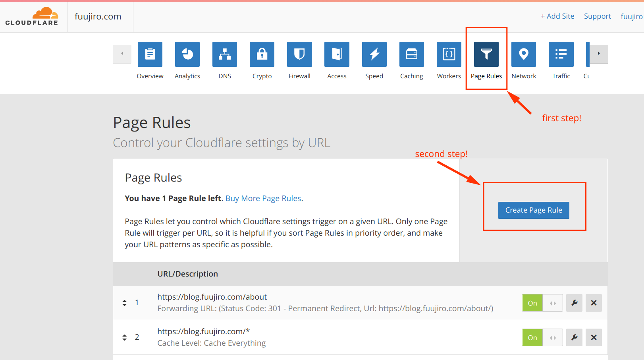Open the Workers code braces icon
Image resolution: width=644 pixels, height=360 pixels.
pos(449,54)
